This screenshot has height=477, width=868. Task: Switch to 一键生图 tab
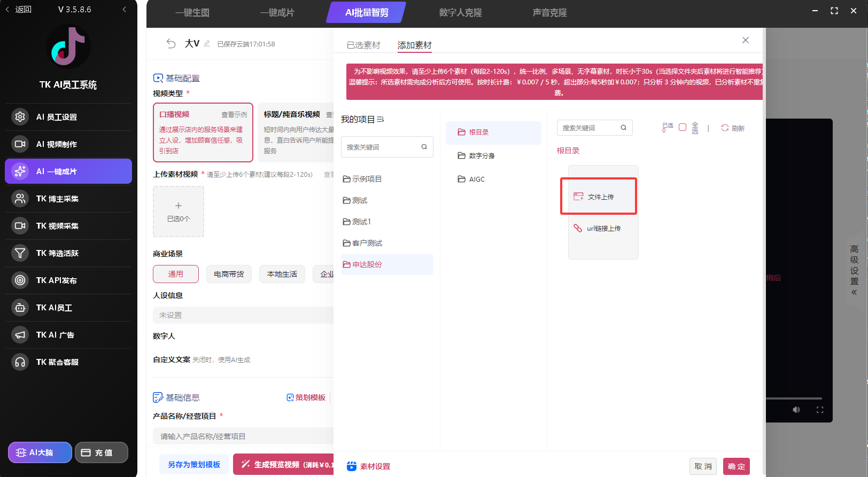tap(192, 13)
